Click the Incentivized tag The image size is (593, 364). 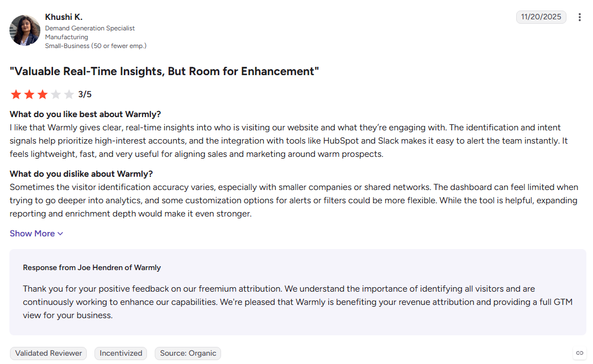(x=120, y=354)
